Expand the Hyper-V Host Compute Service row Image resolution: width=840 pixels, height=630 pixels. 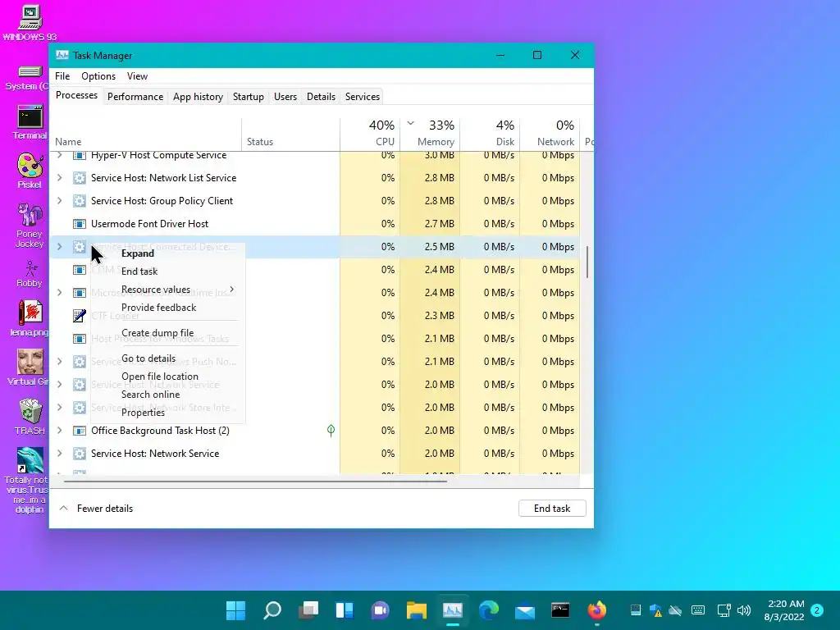59,155
